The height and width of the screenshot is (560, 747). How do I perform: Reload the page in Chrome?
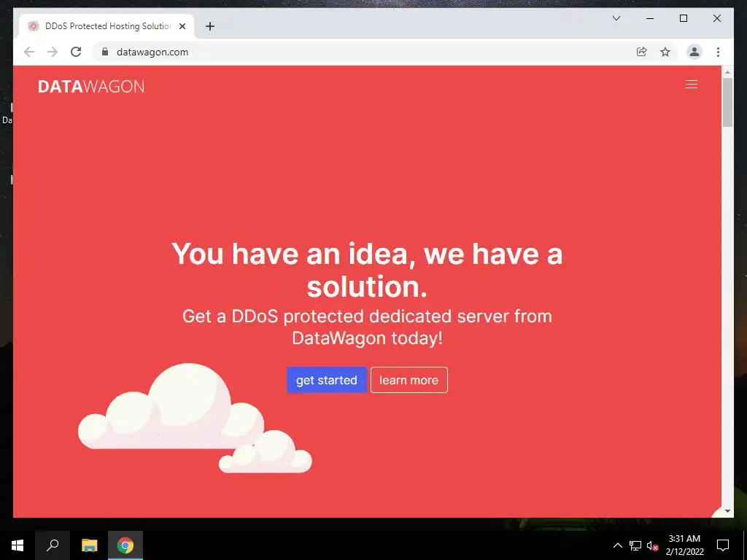tap(76, 52)
